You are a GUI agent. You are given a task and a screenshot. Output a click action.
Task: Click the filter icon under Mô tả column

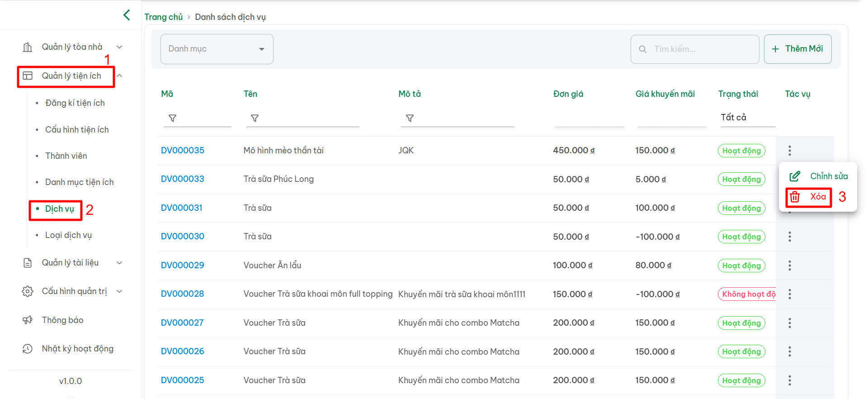410,118
